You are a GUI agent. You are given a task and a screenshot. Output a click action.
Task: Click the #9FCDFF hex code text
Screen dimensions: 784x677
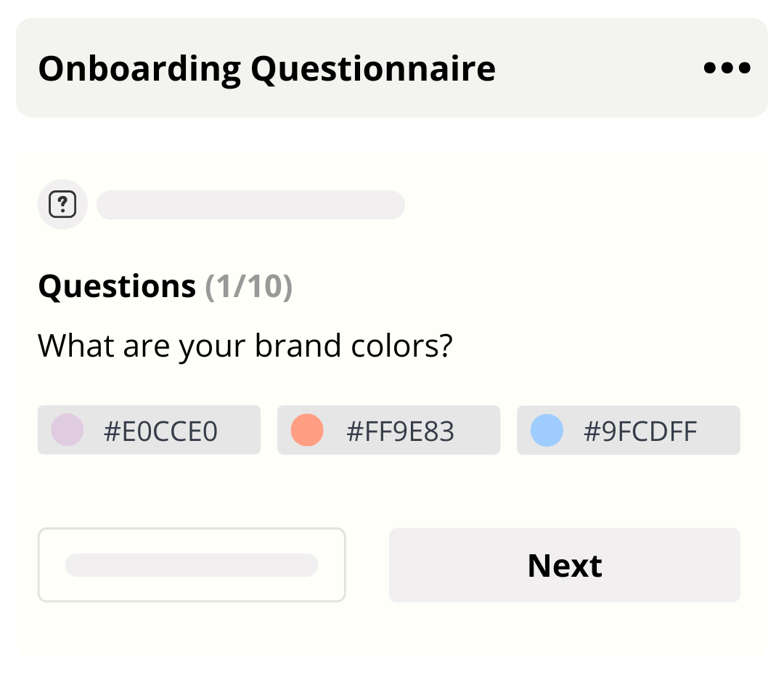click(x=640, y=431)
